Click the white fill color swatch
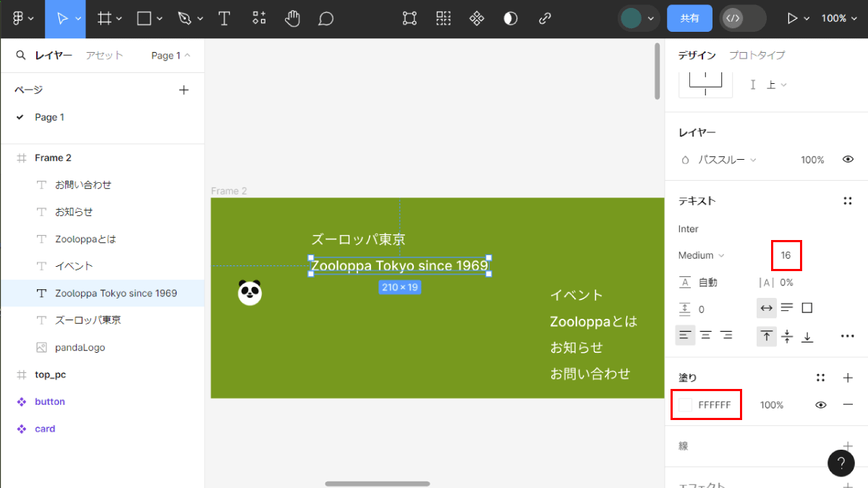 [686, 405]
